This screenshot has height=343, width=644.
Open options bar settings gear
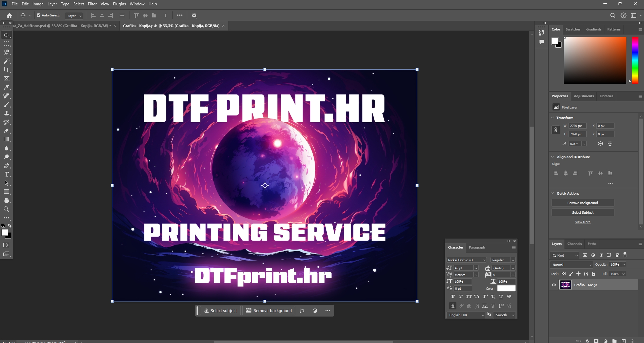coord(194,15)
